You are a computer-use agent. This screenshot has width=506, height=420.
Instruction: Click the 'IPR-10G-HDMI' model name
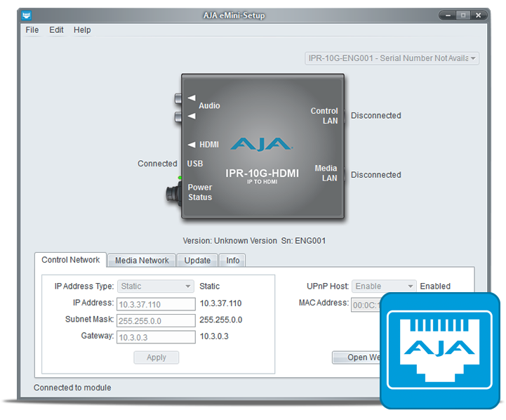pyautogui.click(x=262, y=173)
